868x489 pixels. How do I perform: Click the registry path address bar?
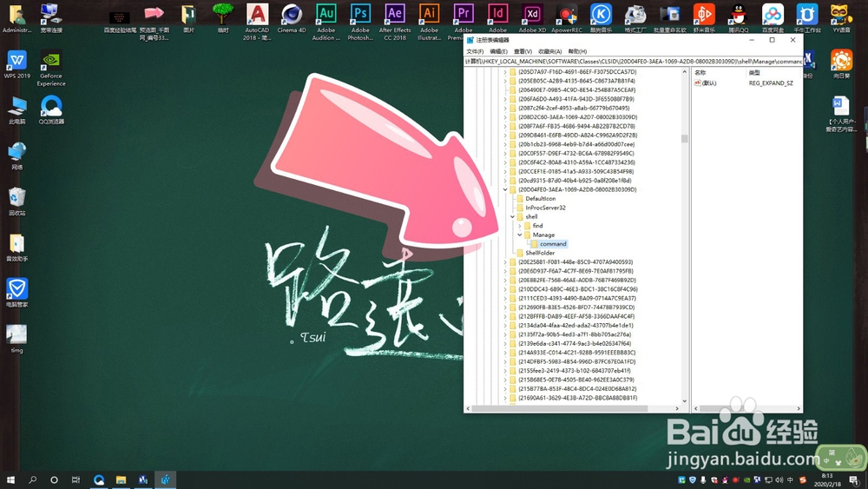click(634, 62)
